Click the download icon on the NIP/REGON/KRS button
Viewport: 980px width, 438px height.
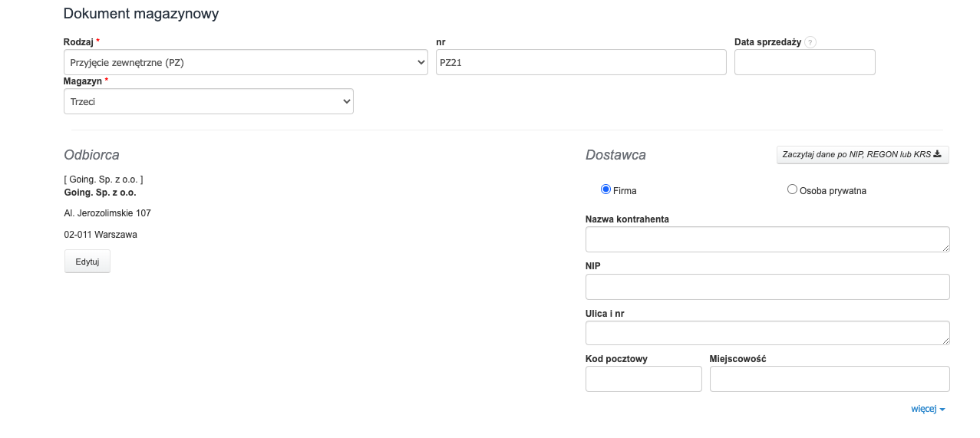[x=937, y=154]
